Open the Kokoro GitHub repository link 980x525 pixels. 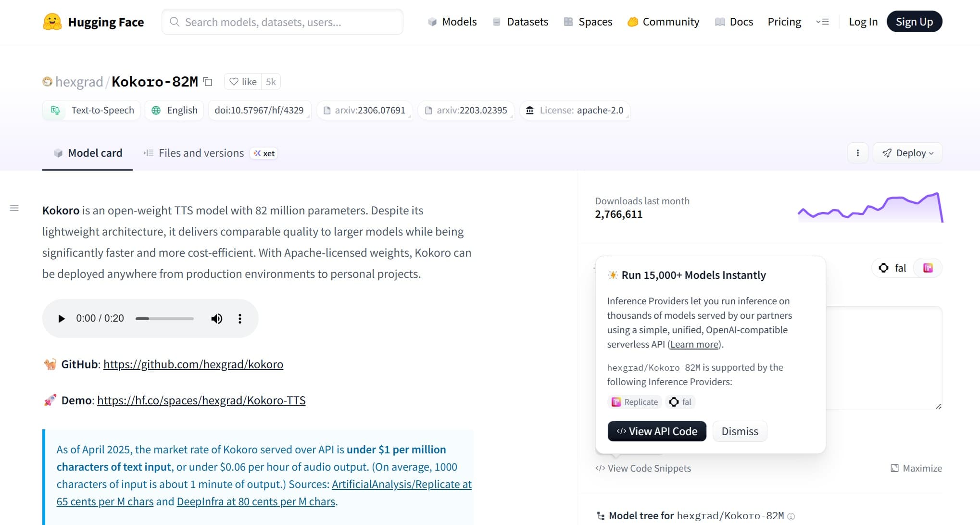[193, 364]
